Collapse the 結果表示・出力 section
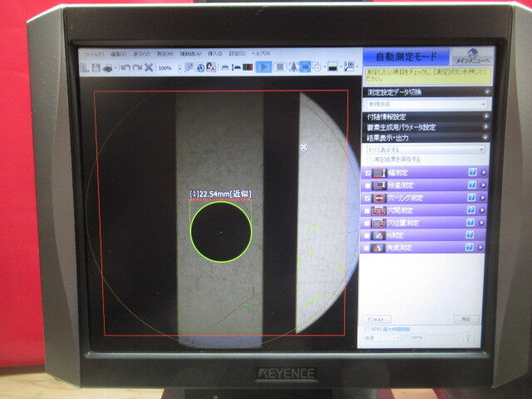The image size is (532, 399). click(485, 137)
